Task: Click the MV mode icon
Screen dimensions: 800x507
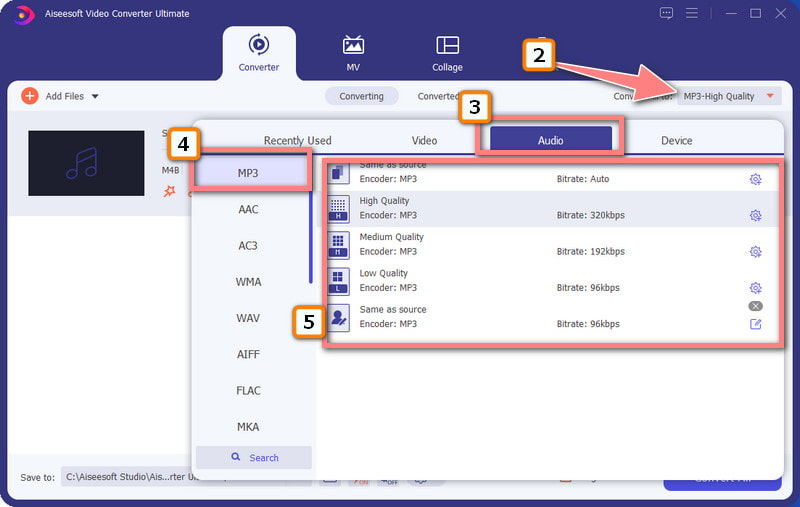Action: 353,46
